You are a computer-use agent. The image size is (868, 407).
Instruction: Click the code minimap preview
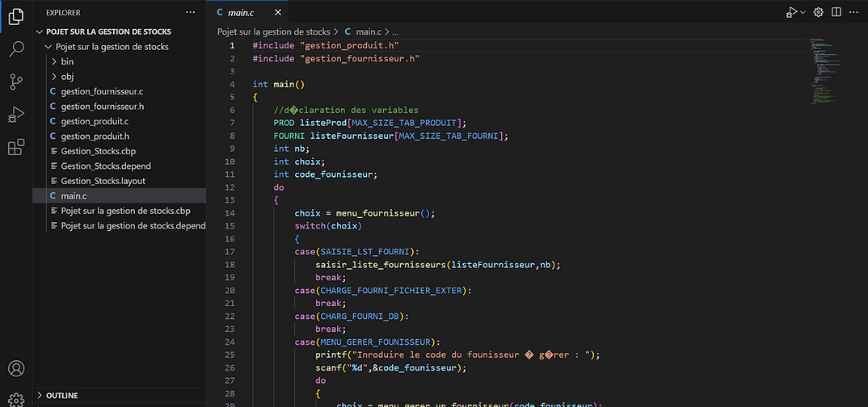tap(825, 71)
